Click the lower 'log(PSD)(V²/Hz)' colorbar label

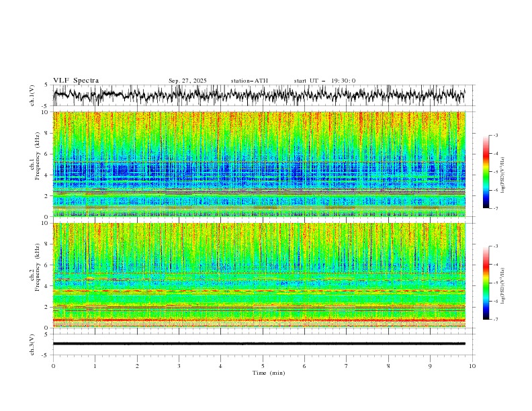(502, 286)
